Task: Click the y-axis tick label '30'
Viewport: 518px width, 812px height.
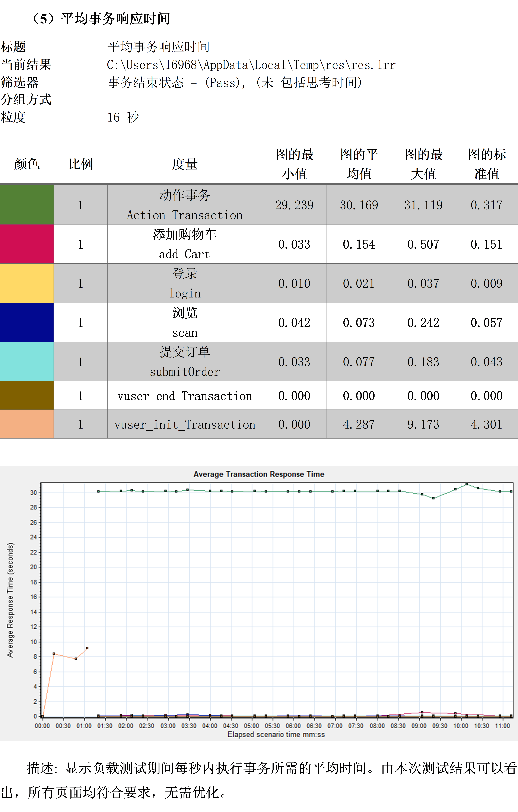Action: (x=33, y=493)
